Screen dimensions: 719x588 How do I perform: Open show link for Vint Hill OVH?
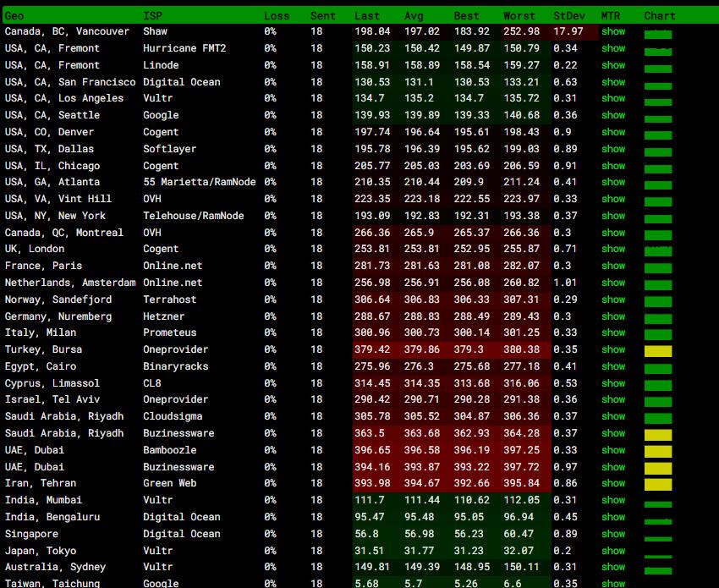click(613, 199)
